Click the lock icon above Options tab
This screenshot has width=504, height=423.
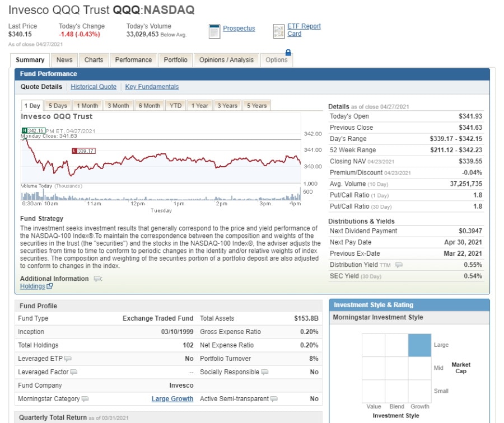[x=288, y=53]
